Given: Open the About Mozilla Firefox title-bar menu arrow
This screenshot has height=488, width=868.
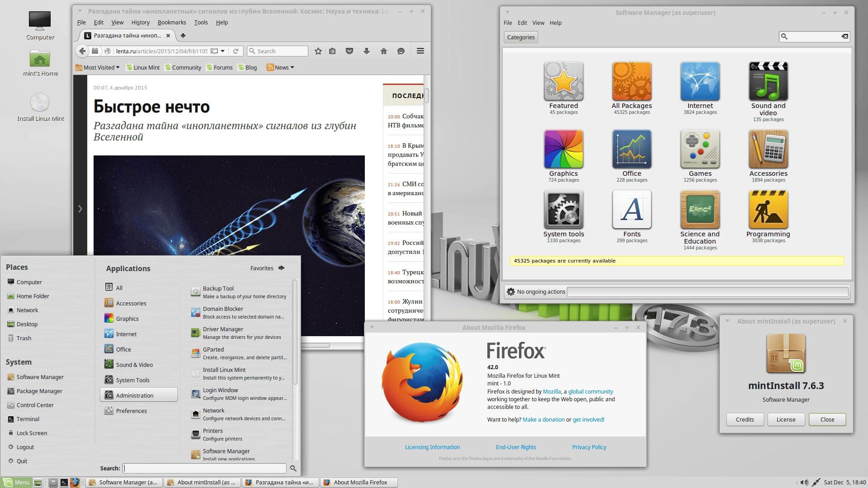Looking at the screenshot, I should click(372, 327).
